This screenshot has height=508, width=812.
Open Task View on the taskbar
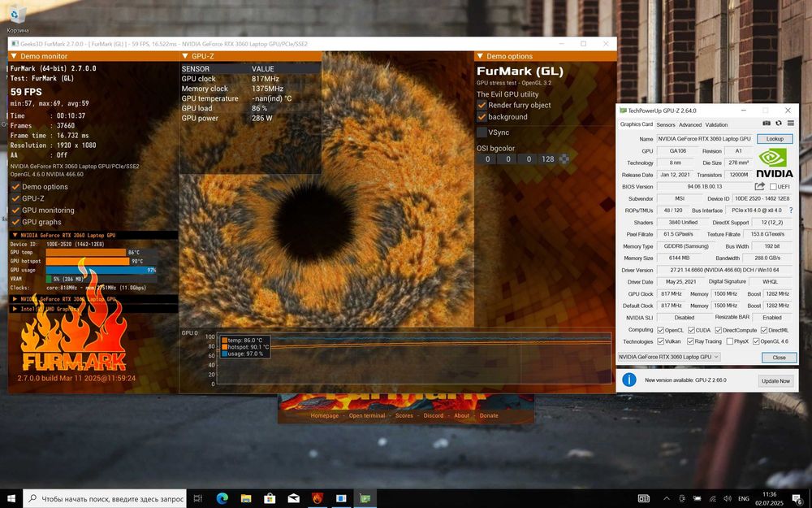[x=198, y=499]
